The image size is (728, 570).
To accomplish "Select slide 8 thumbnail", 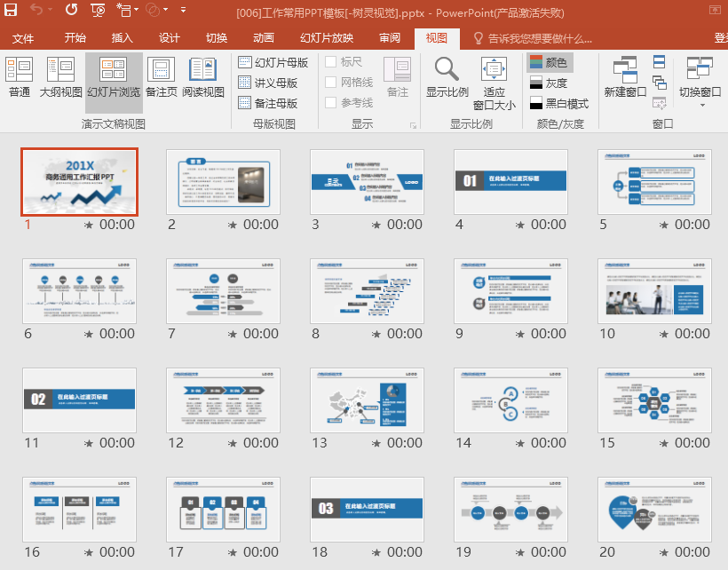I will click(x=368, y=291).
